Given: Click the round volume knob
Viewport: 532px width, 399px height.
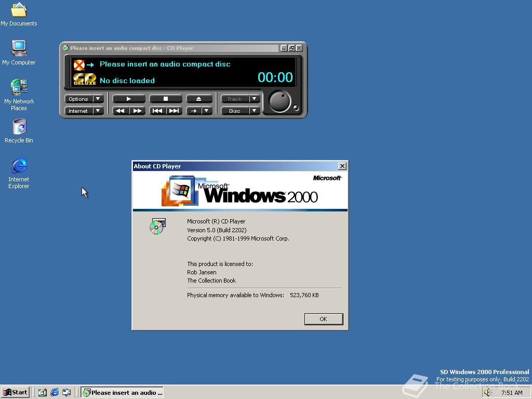Looking at the screenshot, I should point(280,101).
